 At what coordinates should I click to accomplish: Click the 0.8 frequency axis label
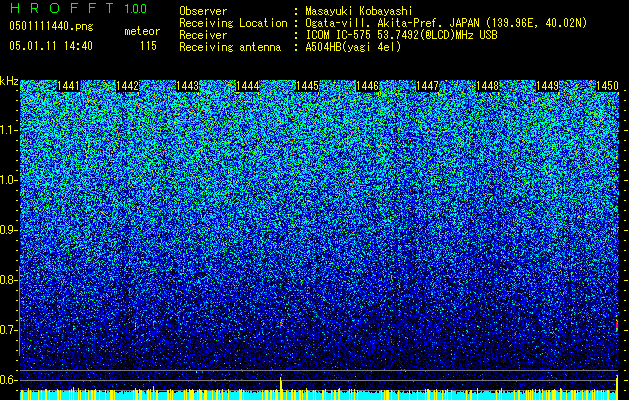(x=8, y=280)
